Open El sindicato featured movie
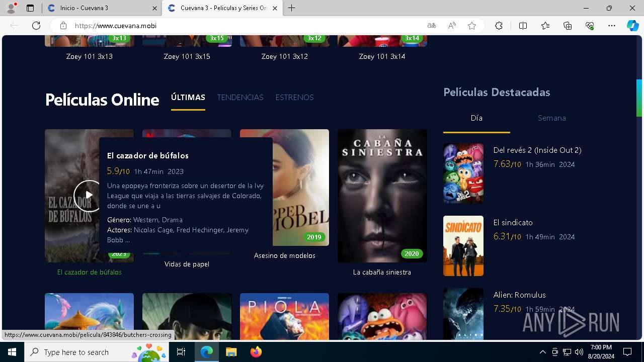Image resolution: width=644 pixels, height=362 pixels. point(513,222)
